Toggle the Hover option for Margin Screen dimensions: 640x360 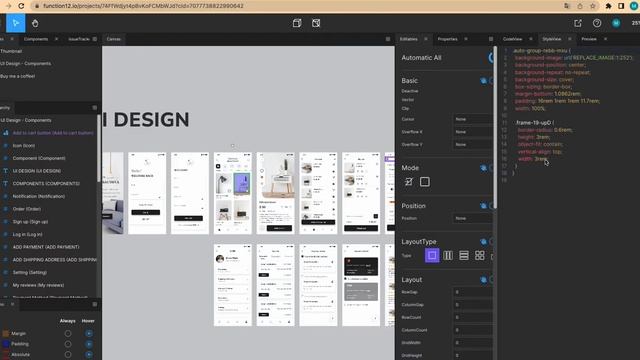(x=89, y=333)
